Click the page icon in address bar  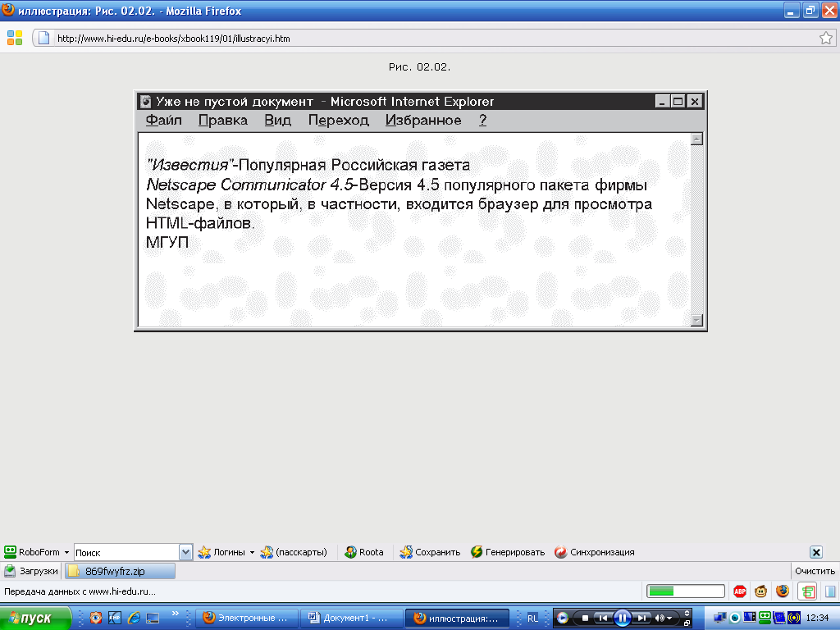(44, 38)
